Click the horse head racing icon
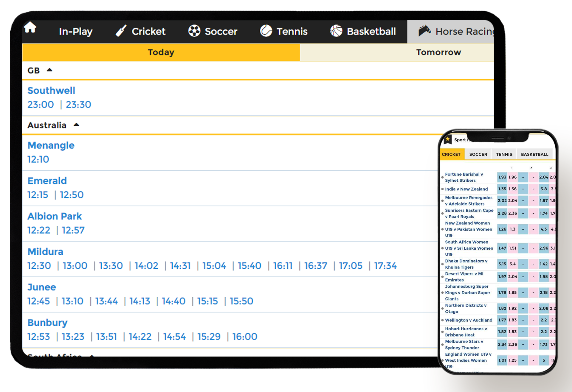Screen dimensions: 572x392 424,31
